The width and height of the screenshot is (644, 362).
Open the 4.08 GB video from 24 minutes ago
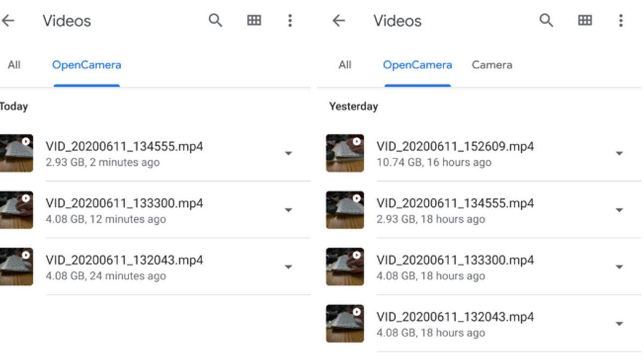[x=124, y=267]
